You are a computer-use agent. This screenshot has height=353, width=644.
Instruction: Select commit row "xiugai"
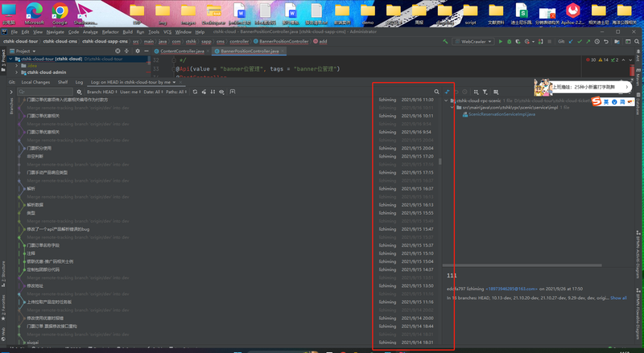[x=33, y=343]
